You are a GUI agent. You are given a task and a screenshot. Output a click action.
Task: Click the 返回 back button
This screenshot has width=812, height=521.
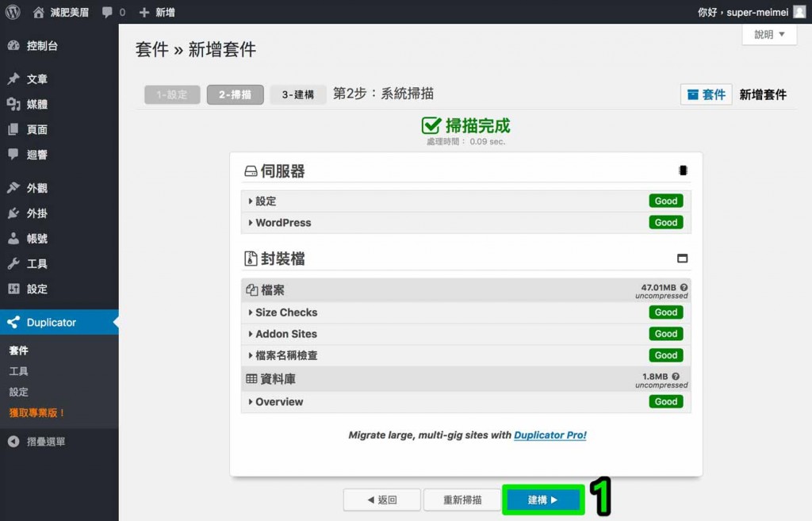pyautogui.click(x=382, y=500)
